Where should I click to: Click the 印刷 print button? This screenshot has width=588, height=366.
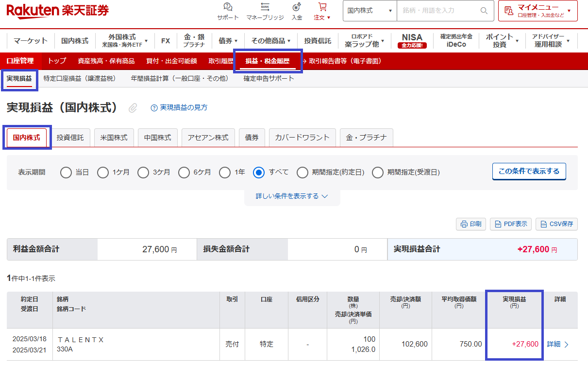point(471,224)
